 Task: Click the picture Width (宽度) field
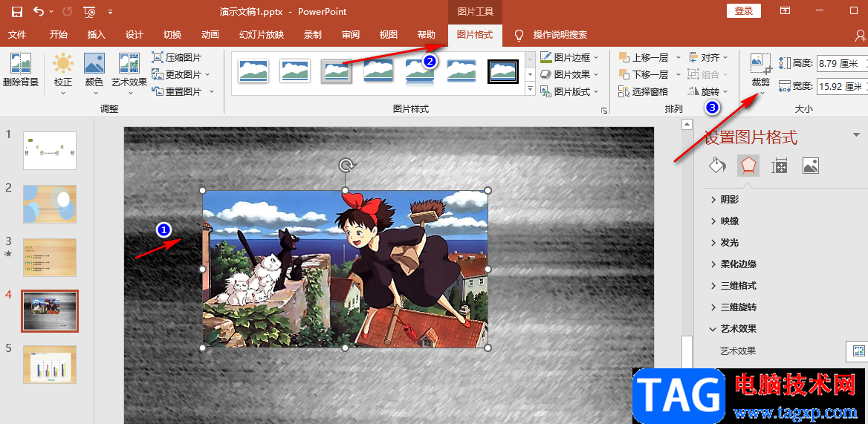[x=842, y=86]
